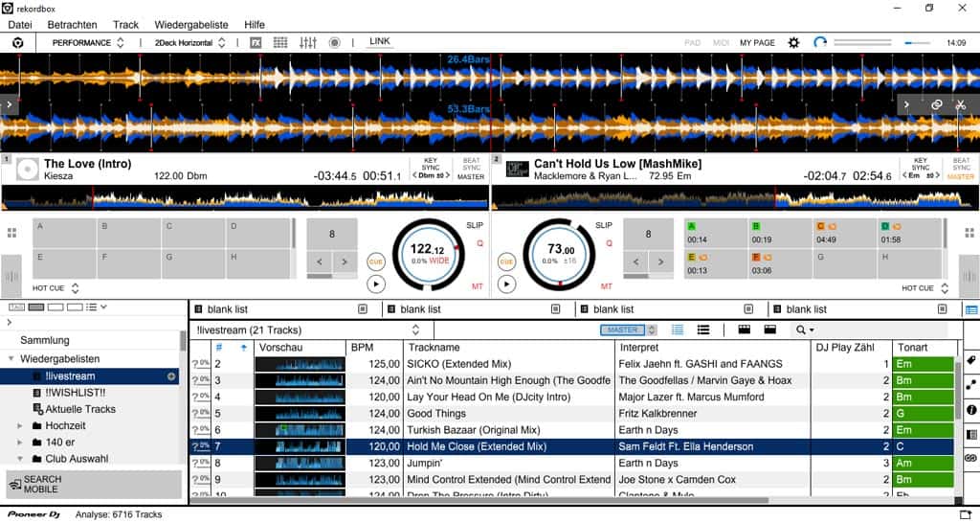The height and width of the screenshot is (523, 980).
Task: Click deck 1 pad grid icon
Action: (11, 233)
